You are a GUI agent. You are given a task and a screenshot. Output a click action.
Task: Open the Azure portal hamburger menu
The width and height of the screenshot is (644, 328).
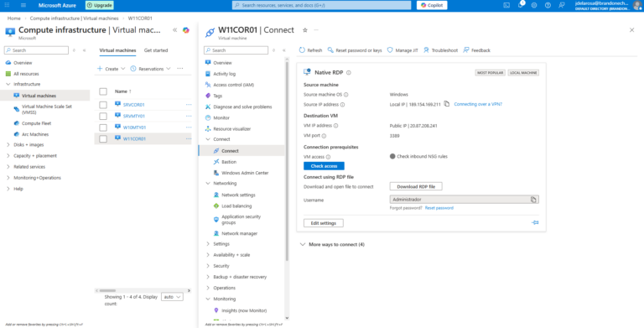(x=23, y=5)
